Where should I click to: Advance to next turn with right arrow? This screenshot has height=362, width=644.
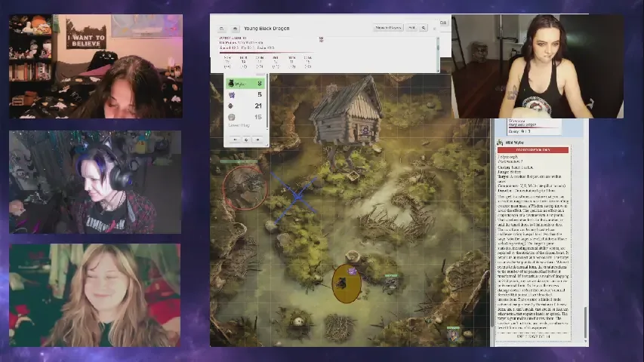tap(257, 140)
